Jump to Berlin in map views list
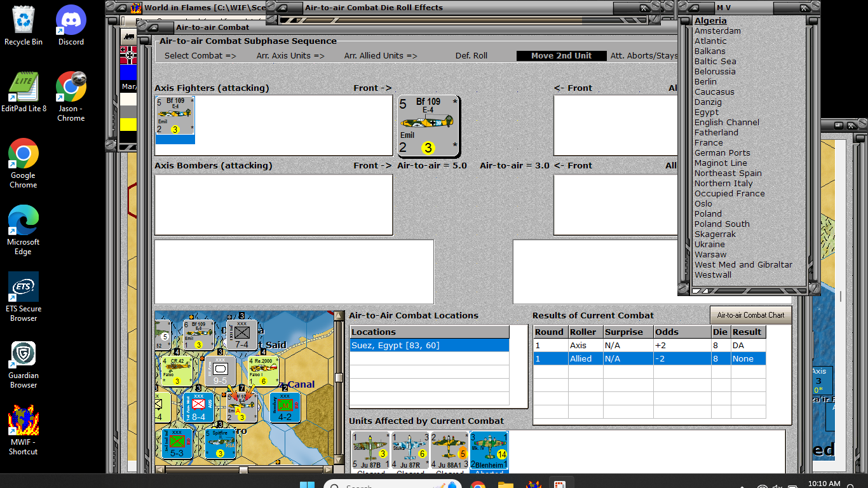868x488 pixels. coord(705,82)
